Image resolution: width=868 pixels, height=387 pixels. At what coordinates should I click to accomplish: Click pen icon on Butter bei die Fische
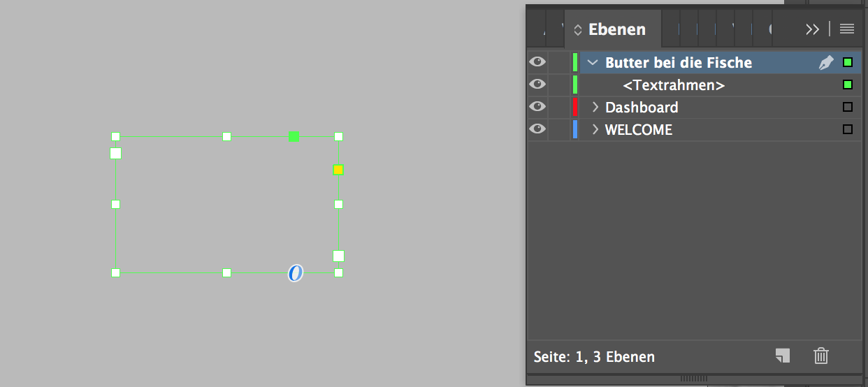826,63
